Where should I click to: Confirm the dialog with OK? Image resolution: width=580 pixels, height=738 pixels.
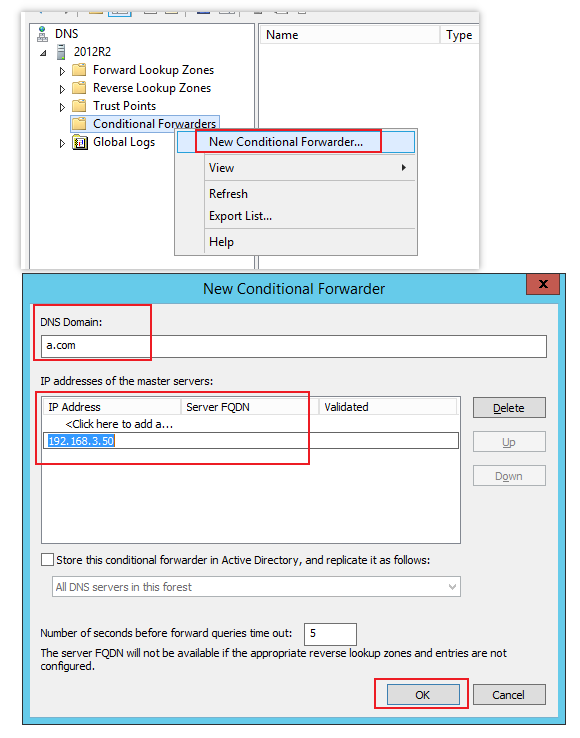point(423,695)
